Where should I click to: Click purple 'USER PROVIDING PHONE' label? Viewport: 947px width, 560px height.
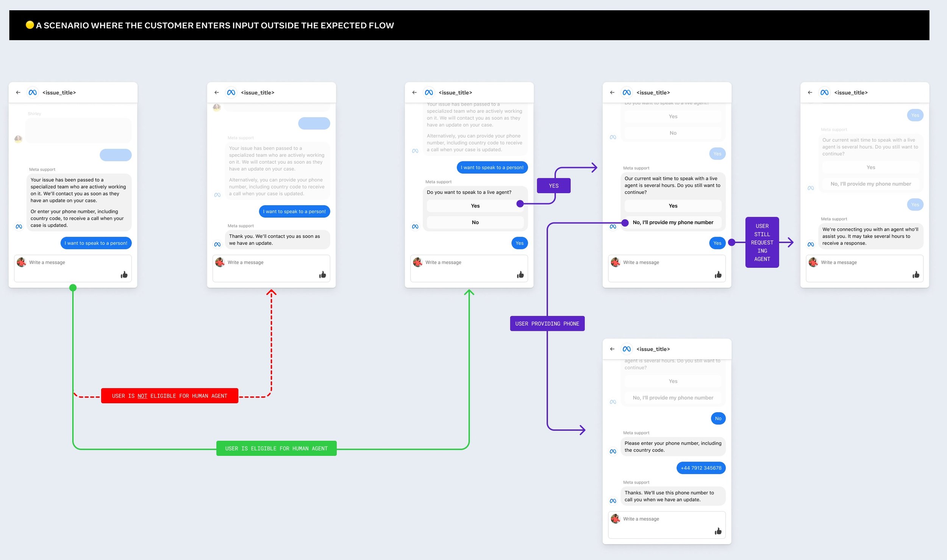[547, 324]
